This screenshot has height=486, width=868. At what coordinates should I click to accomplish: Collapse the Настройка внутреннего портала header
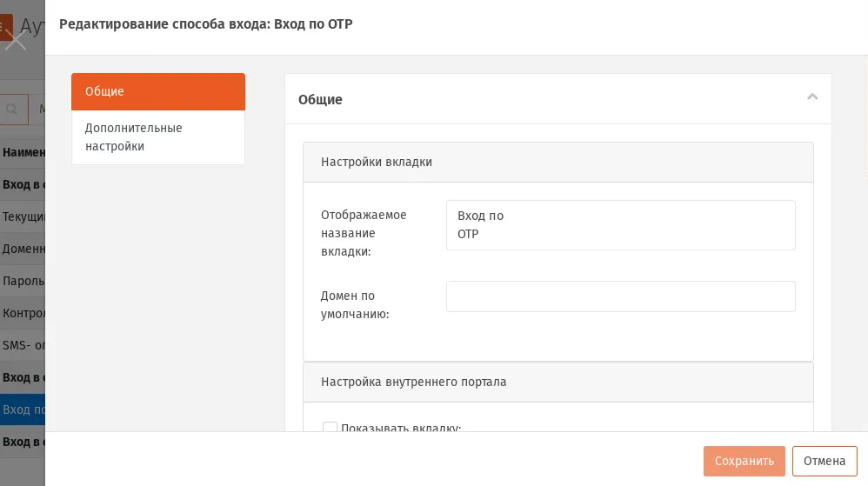pos(558,382)
